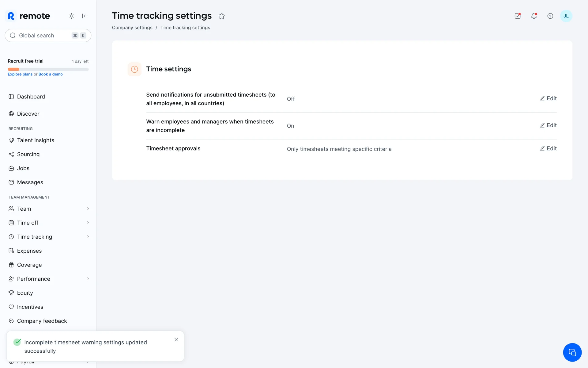Expand the Performance submenu chevron
Screen dimensions: 588x368
pos(88,279)
